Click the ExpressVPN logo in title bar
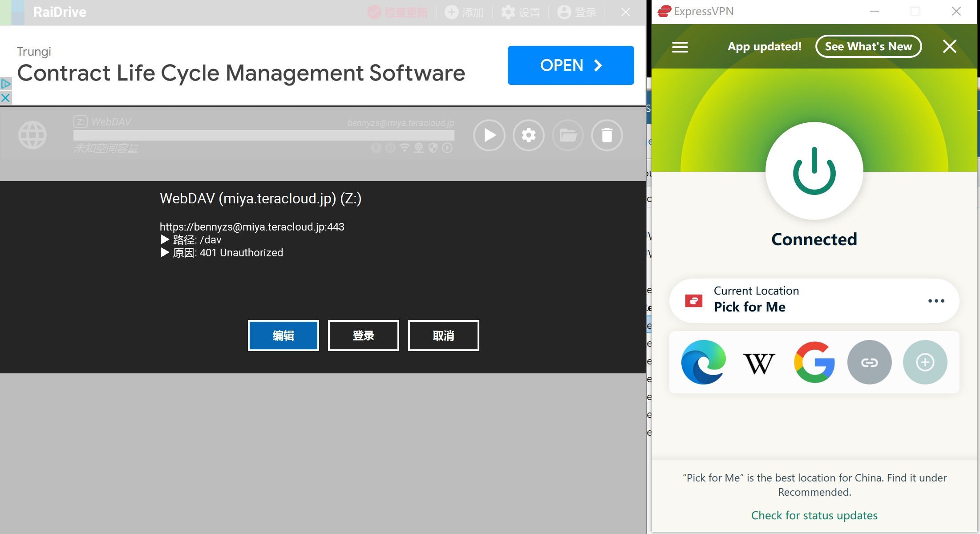Screen dimensions: 980x534 [664, 11]
